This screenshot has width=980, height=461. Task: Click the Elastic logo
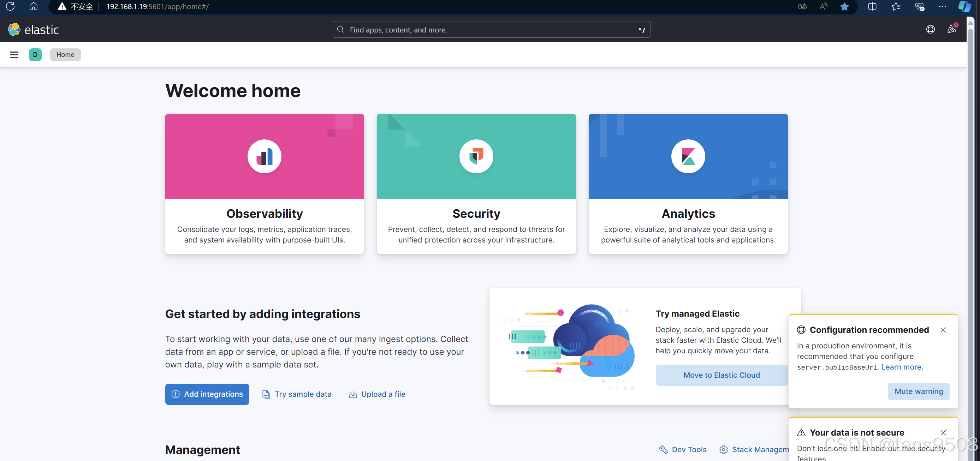[x=34, y=30]
